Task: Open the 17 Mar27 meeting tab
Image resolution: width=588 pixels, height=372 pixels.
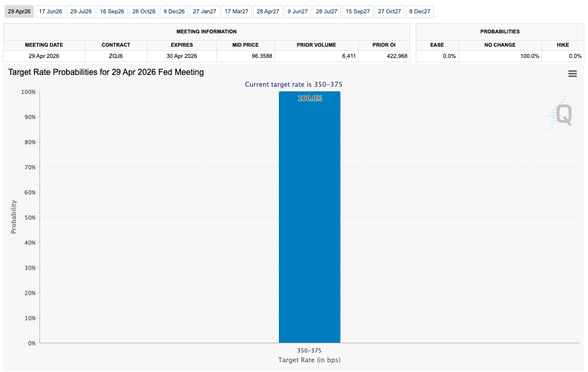Action: pos(236,11)
